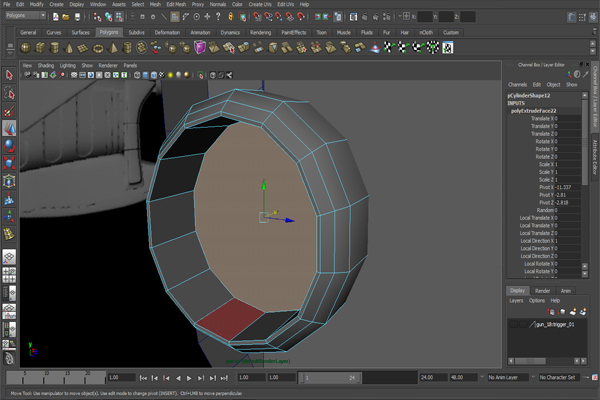Toggle select by component type mode
The height and width of the screenshot is (400, 600).
click(119, 17)
